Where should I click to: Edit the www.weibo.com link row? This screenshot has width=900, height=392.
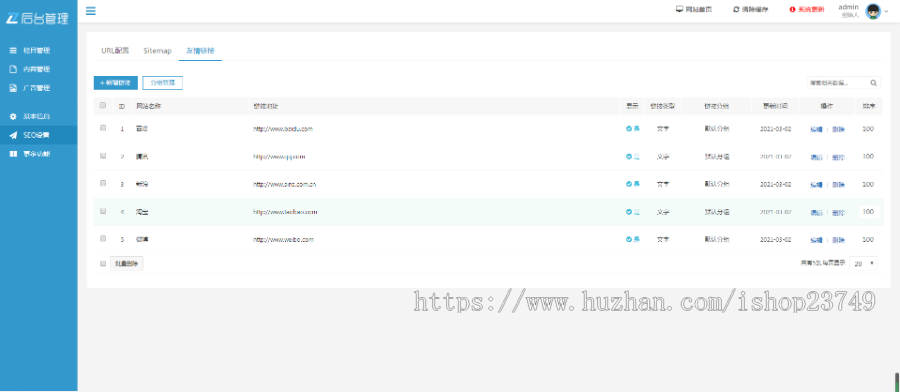[x=816, y=240]
